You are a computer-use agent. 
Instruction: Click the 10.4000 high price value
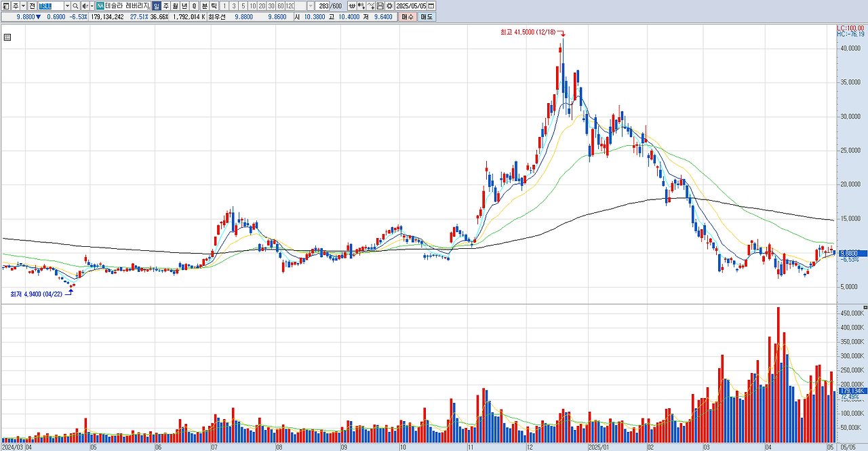coord(349,17)
